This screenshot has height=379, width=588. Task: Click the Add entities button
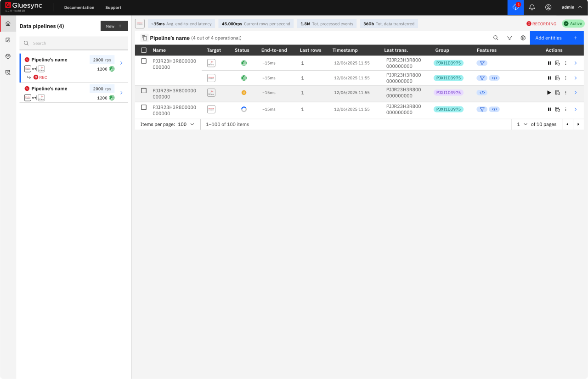coord(557,38)
